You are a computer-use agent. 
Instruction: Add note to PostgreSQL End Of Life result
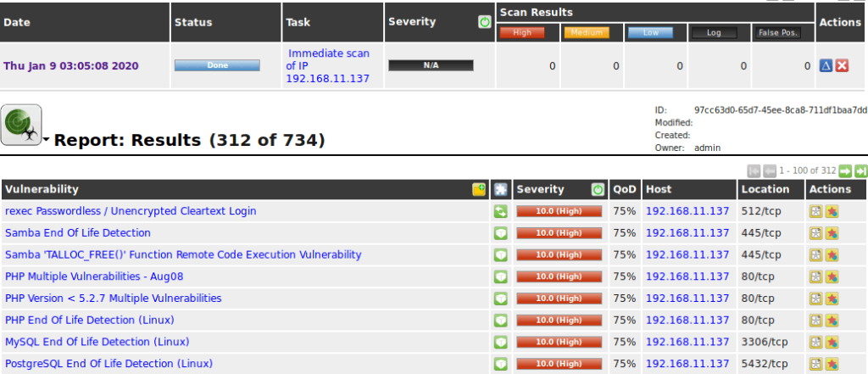pos(816,364)
